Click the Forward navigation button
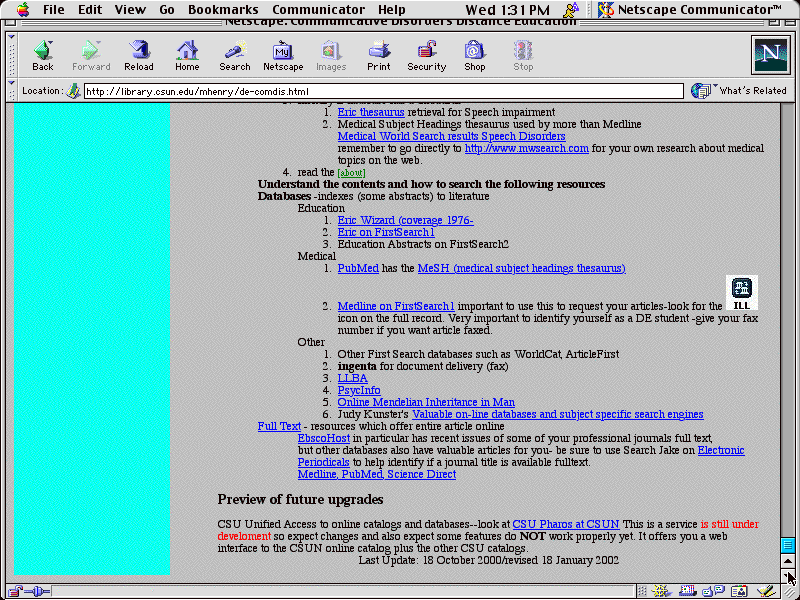Screen dimensions: 800x600 pyautogui.click(x=91, y=55)
